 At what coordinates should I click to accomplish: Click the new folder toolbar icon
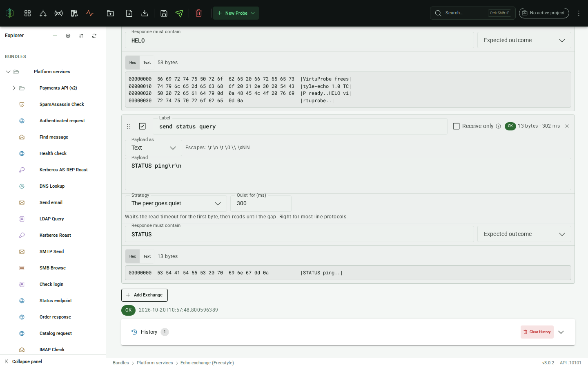pos(110,13)
